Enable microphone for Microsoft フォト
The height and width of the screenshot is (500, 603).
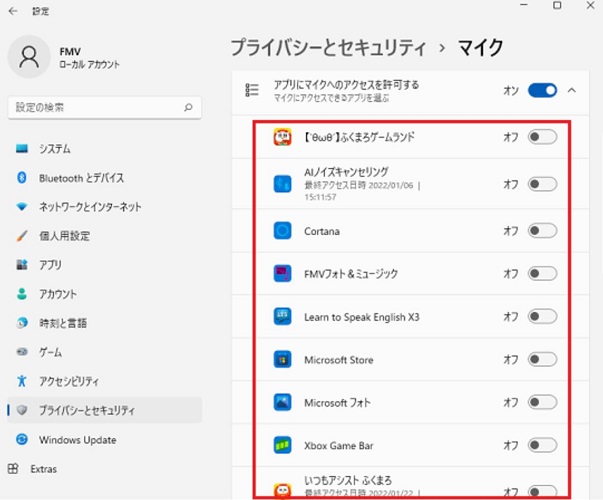[x=542, y=403]
